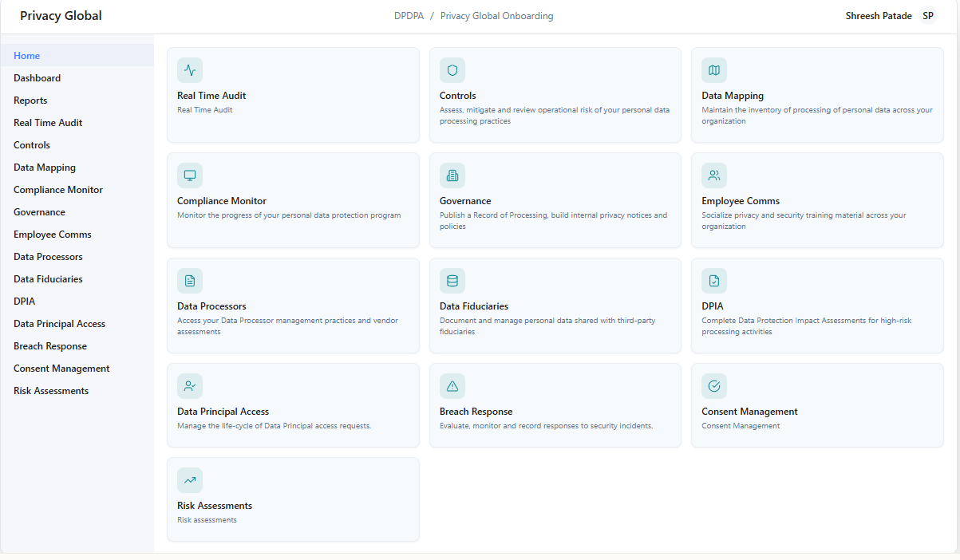
Task: Select Home in the sidebar
Action: coord(26,55)
